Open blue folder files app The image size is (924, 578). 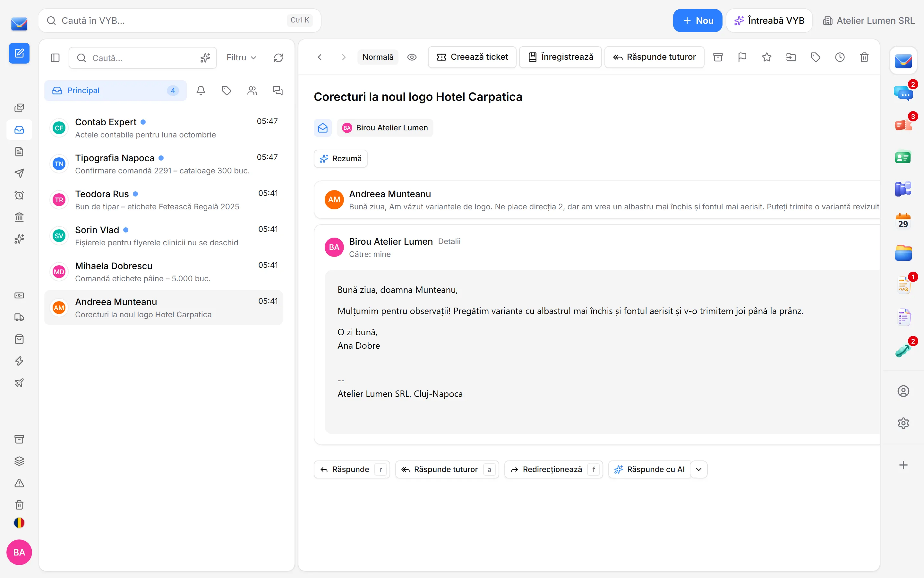click(903, 253)
